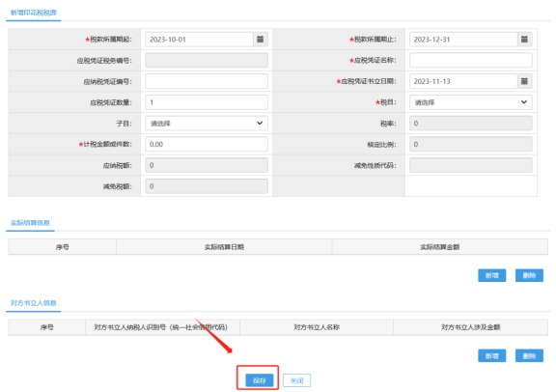This screenshot has width=556, height=392.
Task: Focus the 应纳税凭证编号 input field
Action: (207, 81)
